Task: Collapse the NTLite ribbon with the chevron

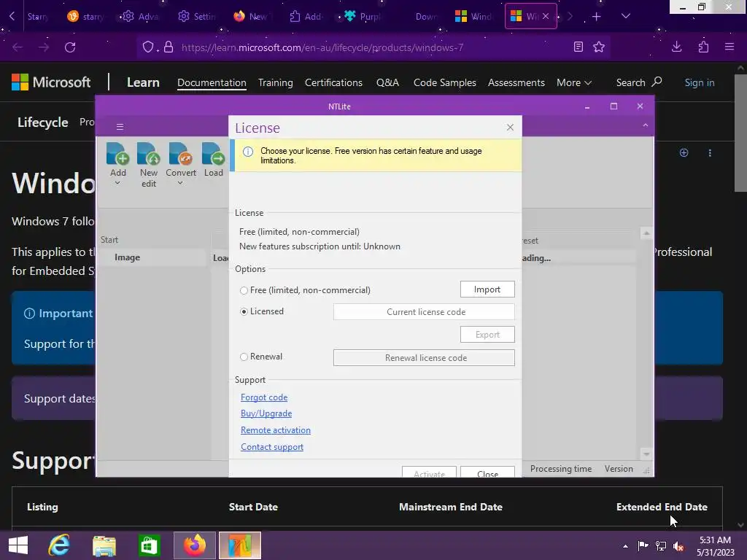Action: click(x=645, y=125)
